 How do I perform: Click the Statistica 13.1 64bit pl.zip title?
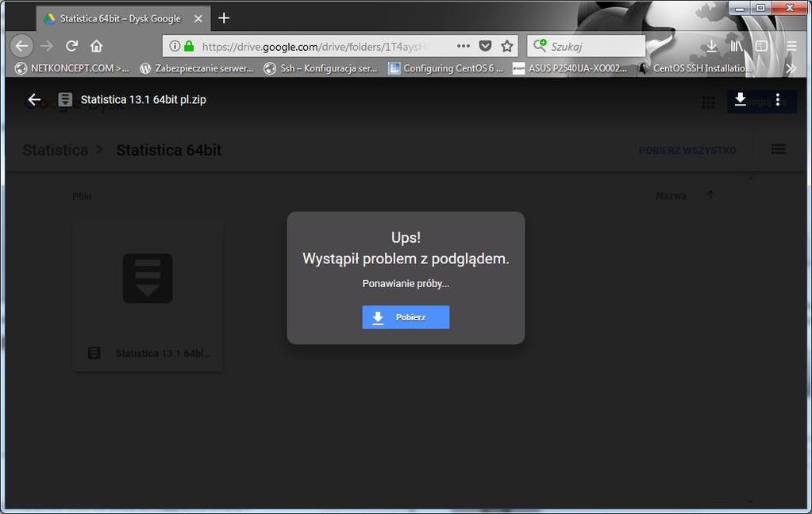pyautogui.click(x=144, y=99)
